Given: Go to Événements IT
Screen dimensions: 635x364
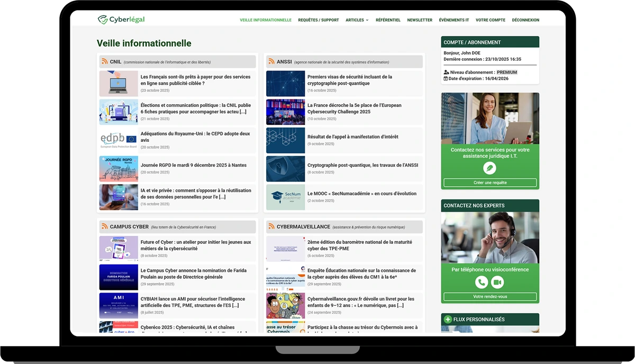Looking at the screenshot, I should (454, 20).
